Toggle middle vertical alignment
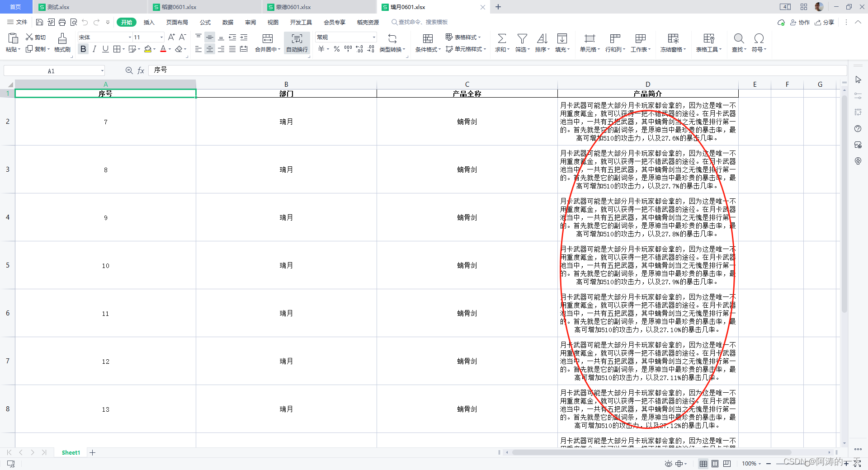Screen dimensions: 868x470 210,37
